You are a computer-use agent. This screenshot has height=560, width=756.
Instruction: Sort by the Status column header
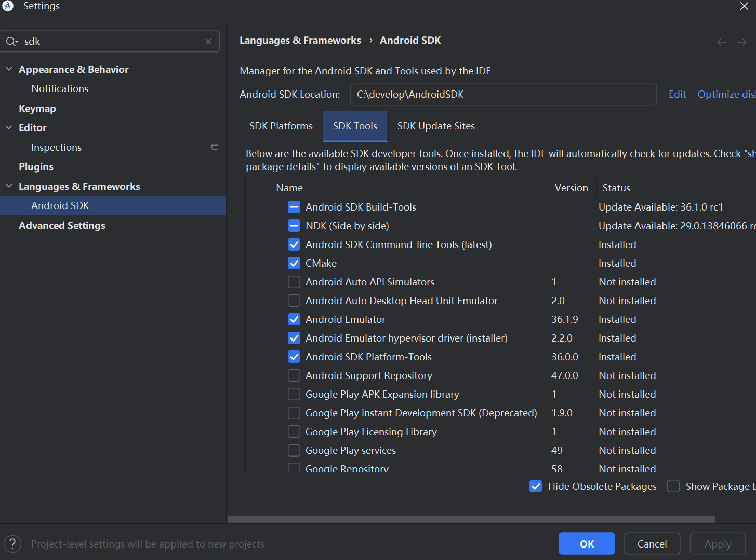tap(675, 188)
